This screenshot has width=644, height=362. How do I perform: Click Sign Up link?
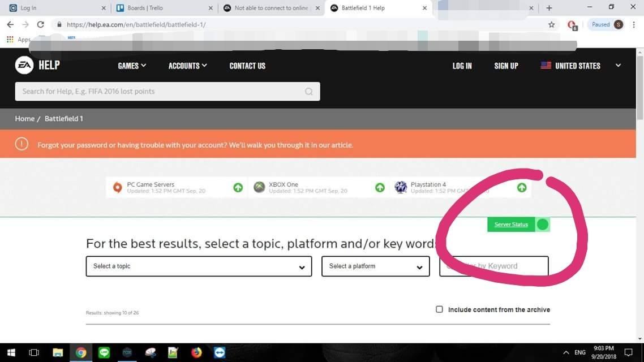pyautogui.click(x=506, y=66)
